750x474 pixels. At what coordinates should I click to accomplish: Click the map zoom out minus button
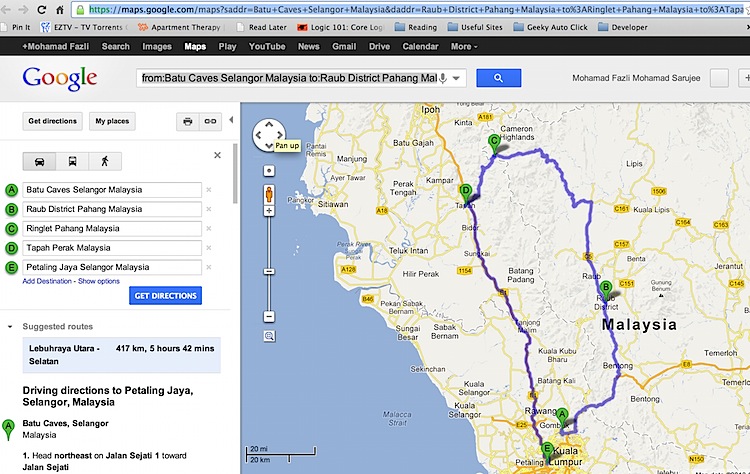[x=269, y=317]
